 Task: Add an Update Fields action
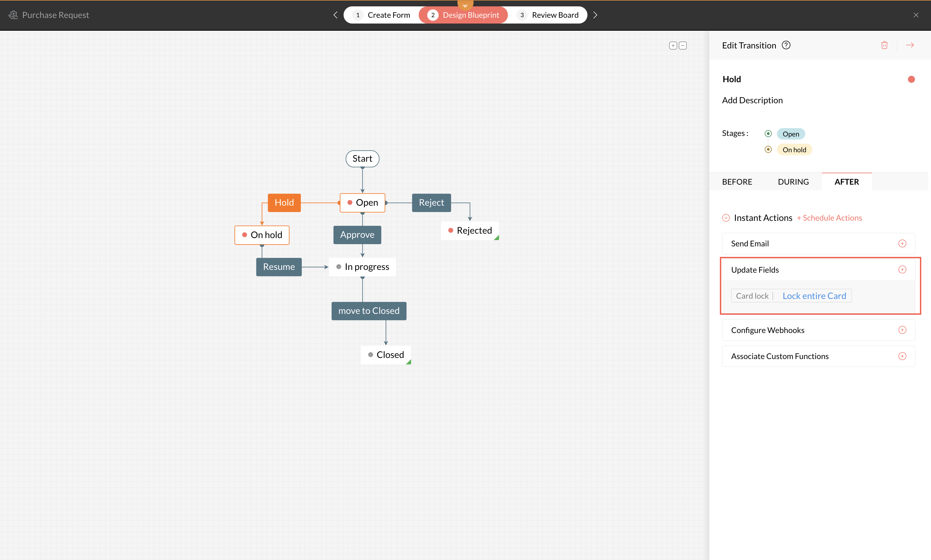click(902, 269)
